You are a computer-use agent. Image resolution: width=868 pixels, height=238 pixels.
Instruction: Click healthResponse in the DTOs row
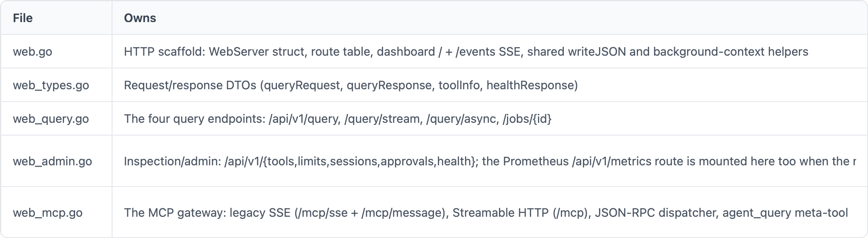point(530,85)
